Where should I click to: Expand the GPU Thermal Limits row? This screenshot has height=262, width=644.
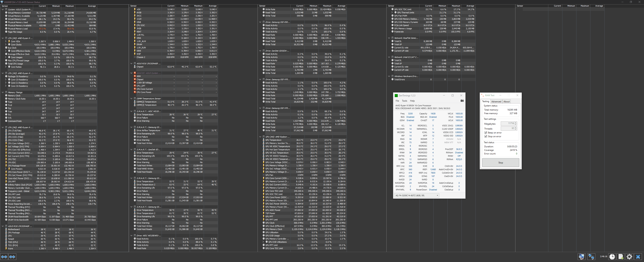392,13
